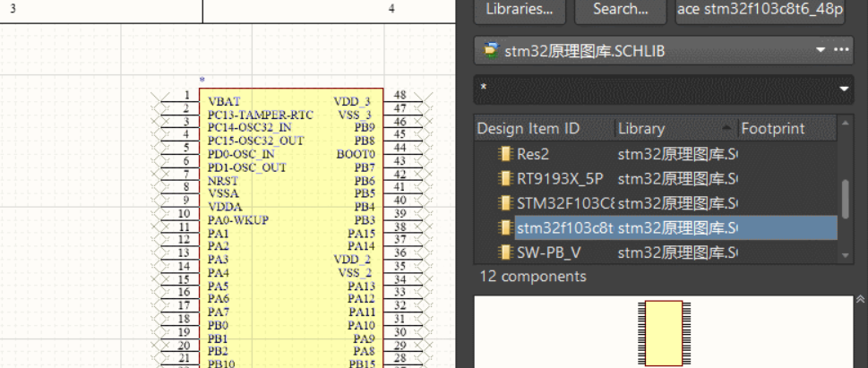Open the stm32原理图库.SCHLIB library dropdown
This screenshot has height=368, width=868.
pos(821,50)
